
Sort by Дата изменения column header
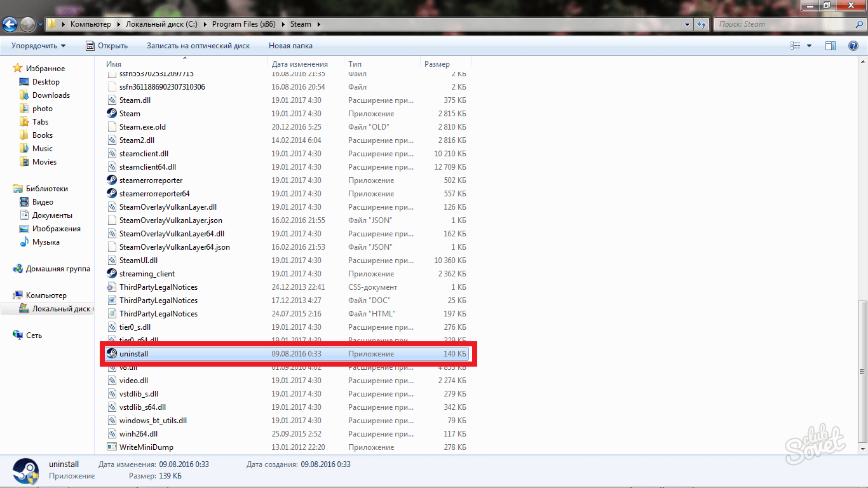[x=300, y=64]
